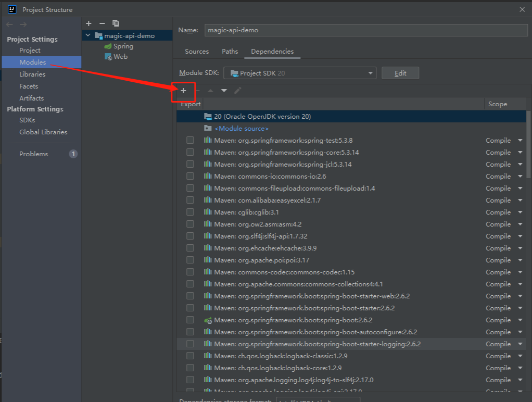Open Global Libraries settings
The width and height of the screenshot is (532, 402).
[43, 132]
